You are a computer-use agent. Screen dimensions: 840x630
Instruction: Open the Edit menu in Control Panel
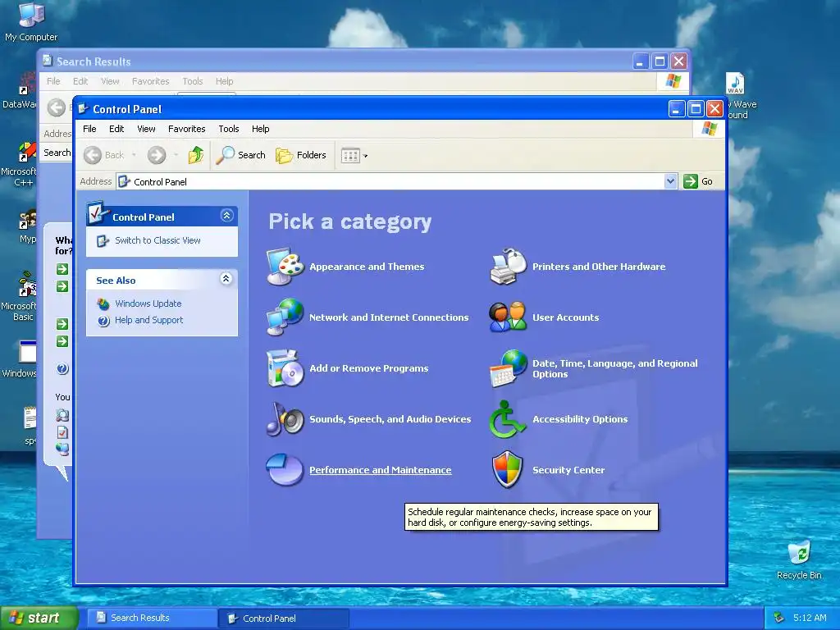(116, 129)
